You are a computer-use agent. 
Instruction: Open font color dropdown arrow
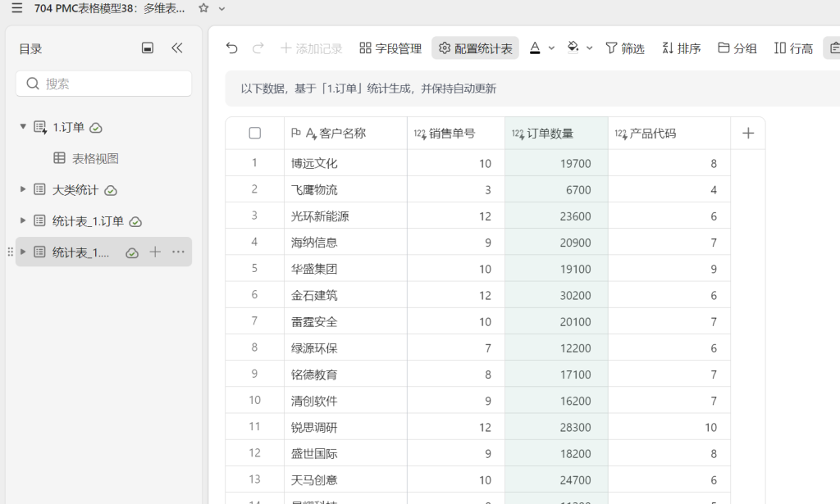coord(551,48)
